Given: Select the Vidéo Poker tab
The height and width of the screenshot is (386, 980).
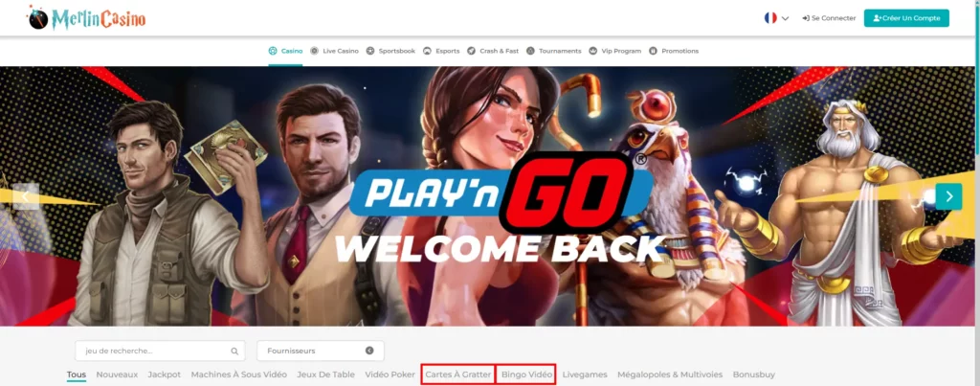Looking at the screenshot, I should point(390,375).
